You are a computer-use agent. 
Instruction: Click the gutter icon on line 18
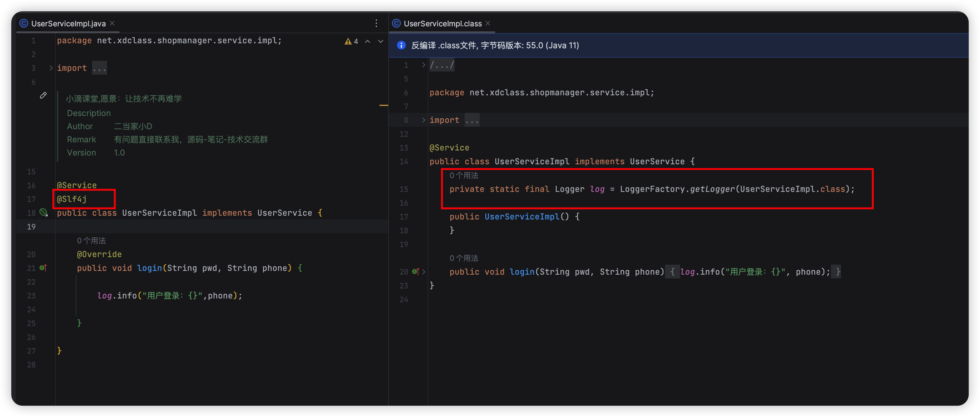(44, 213)
